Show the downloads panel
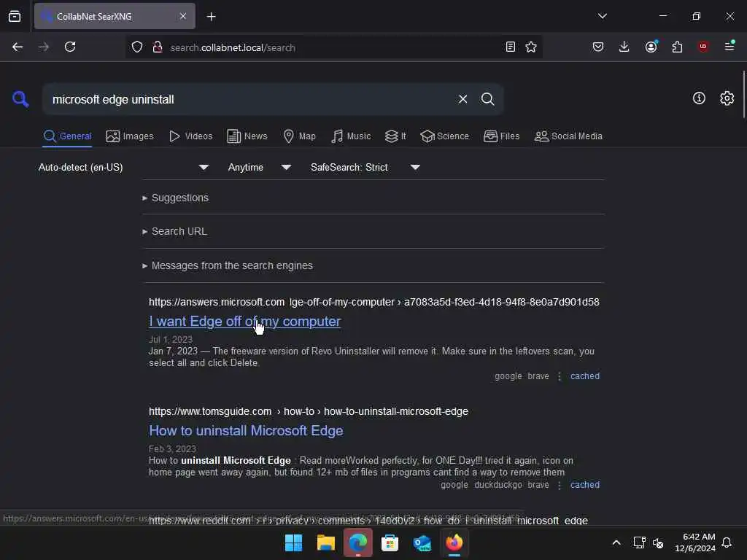Viewport: 747px width, 560px height. pyautogui.click(x=624, y=47)
